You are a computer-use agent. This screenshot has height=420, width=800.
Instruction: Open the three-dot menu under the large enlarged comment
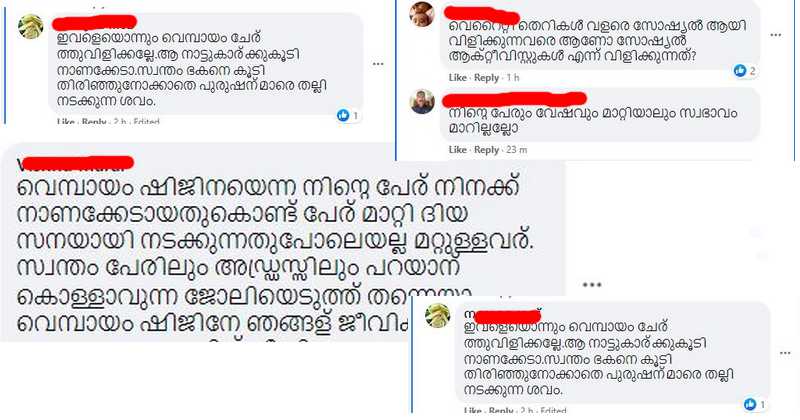click(x=592, y=285)
